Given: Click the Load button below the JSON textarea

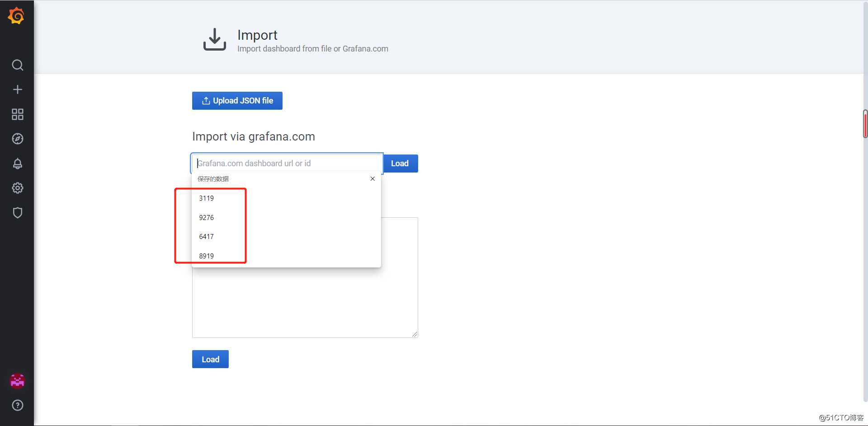Looking at the screenshot, I should (210, 359).
